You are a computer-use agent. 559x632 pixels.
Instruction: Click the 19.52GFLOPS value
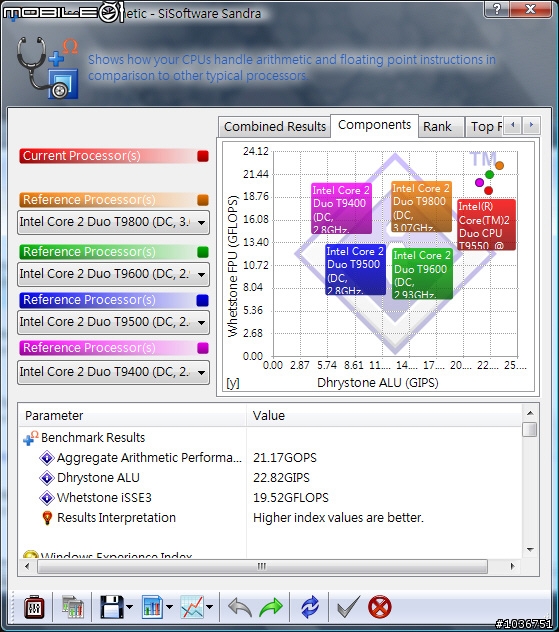[291, 498]
